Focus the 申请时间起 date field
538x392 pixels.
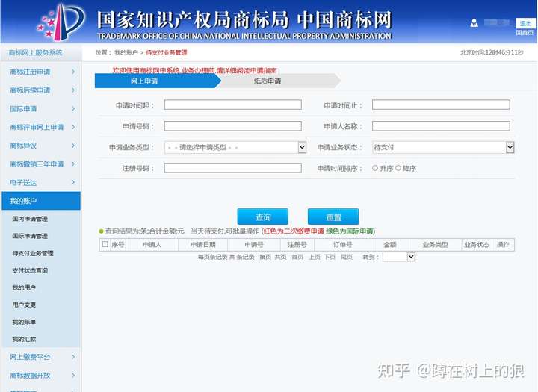tap(232, 105)
